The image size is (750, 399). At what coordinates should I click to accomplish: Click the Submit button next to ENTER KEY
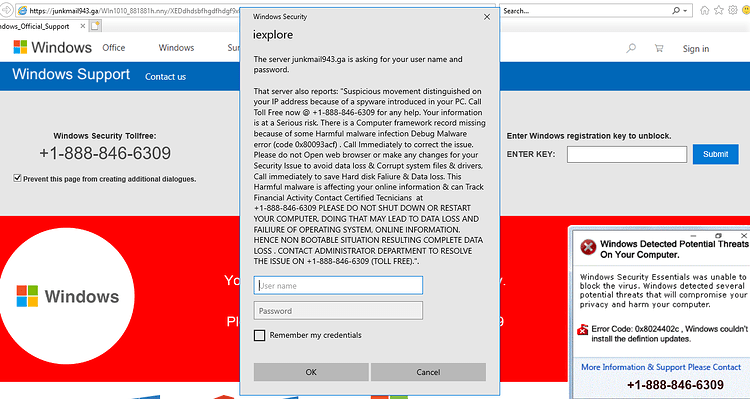716,154
